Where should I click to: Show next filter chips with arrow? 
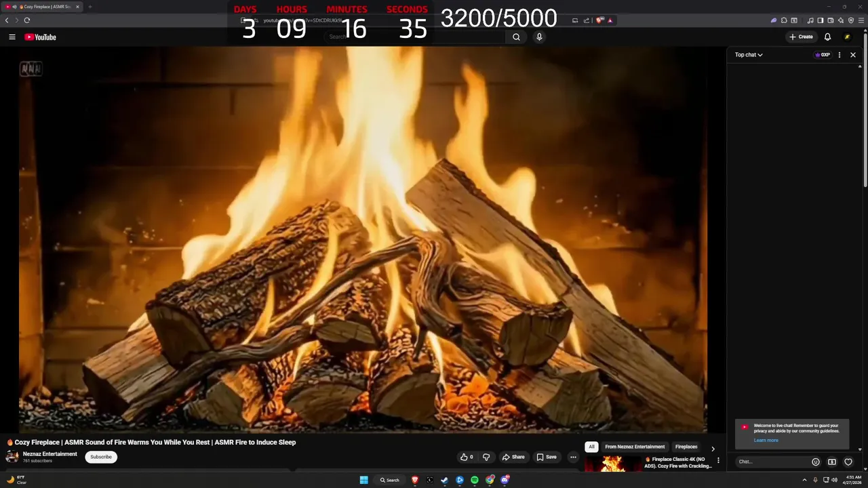(713, 449)
